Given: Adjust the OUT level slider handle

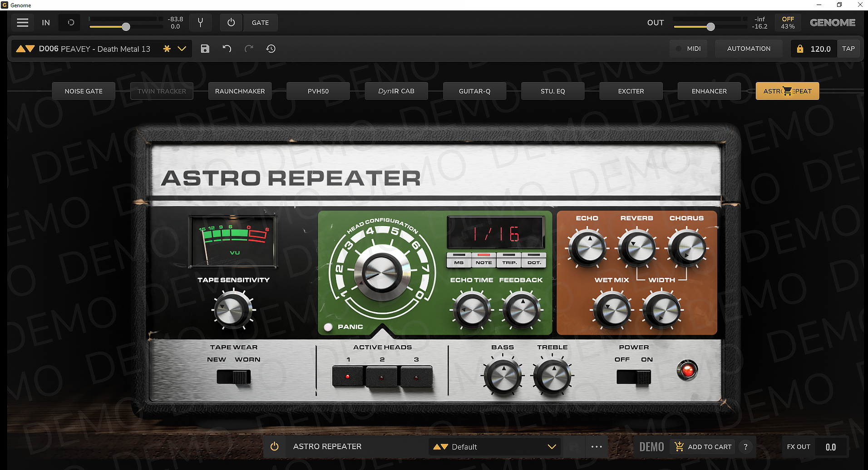Looking at the screenshot, I should click(711, 27).
